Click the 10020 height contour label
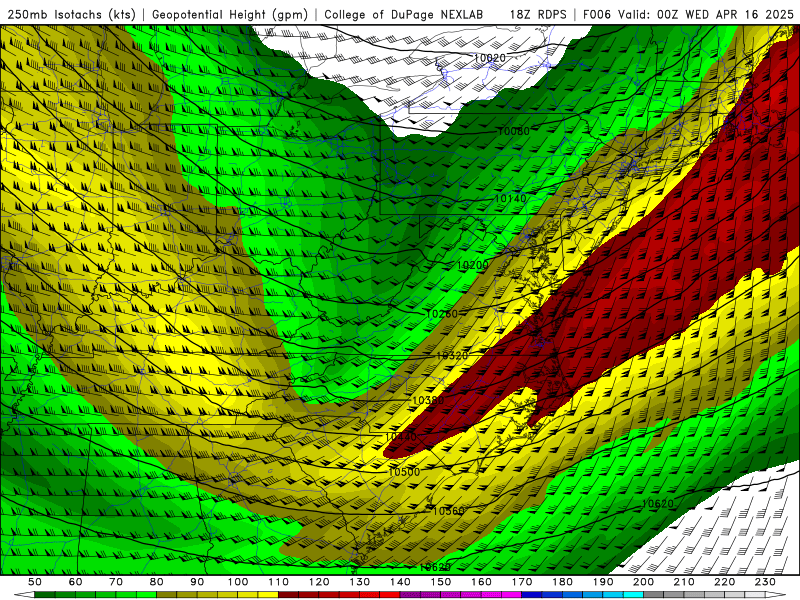 pyautogui.click(x=490, y=58)
